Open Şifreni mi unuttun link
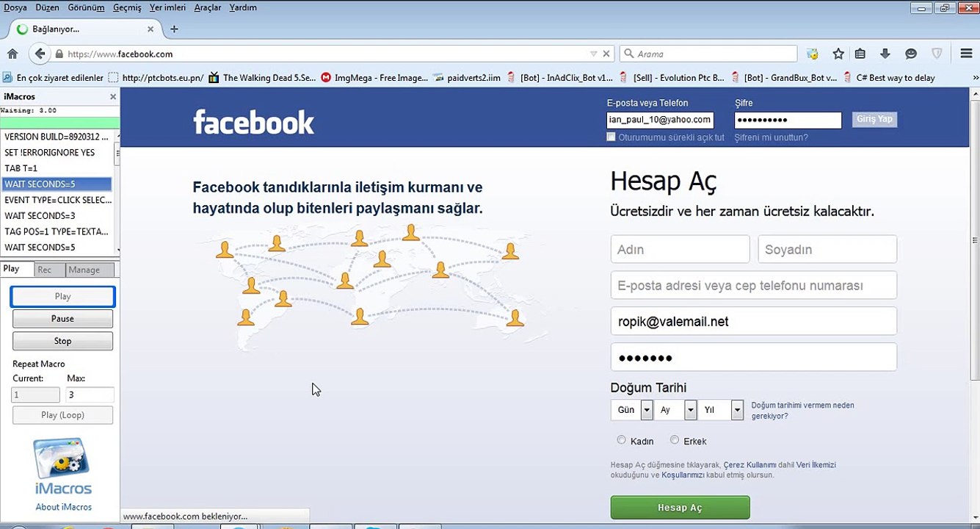The height and width of the screenshot is (529, 980). [771, 137]
